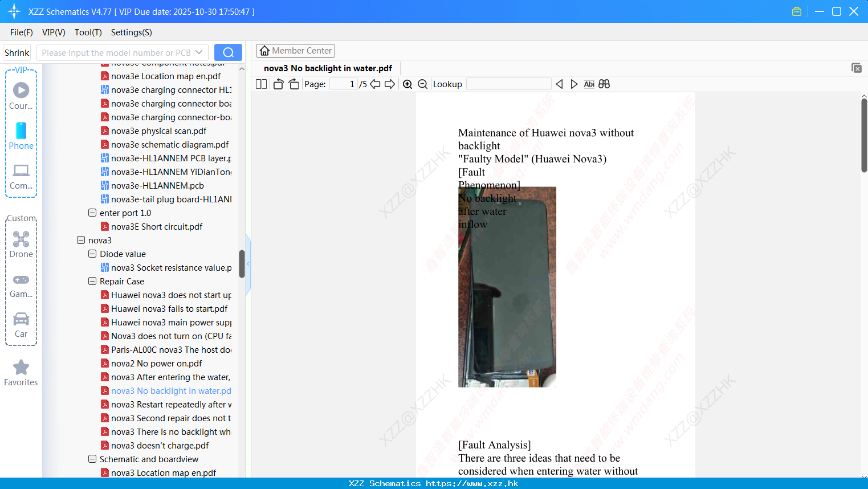The height and width of the screenshot is (489, 868).
Task: Open the Drone category
Action: pyautogui.click(x=21, y=244)
